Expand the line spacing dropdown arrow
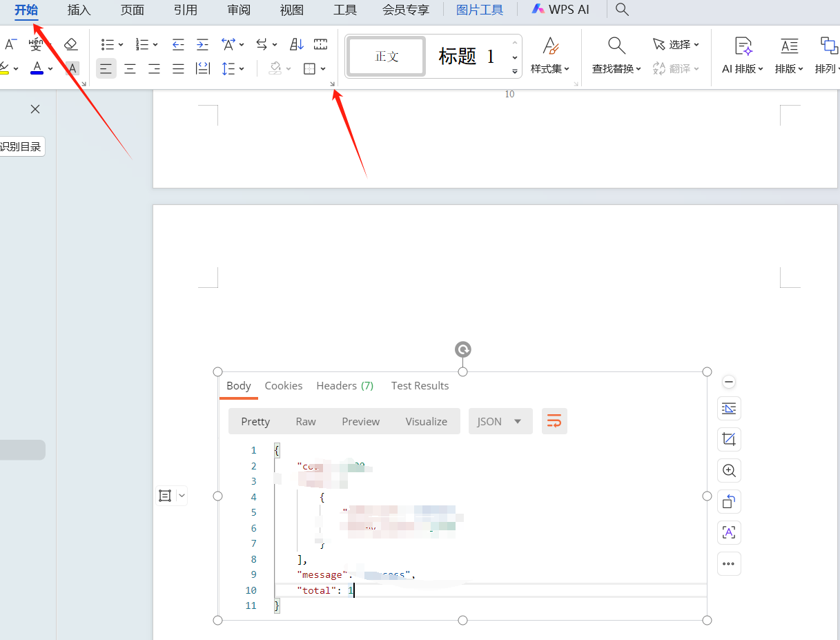Image resolution: width=840 pixels, height=640 pixels. click(242, 68)
